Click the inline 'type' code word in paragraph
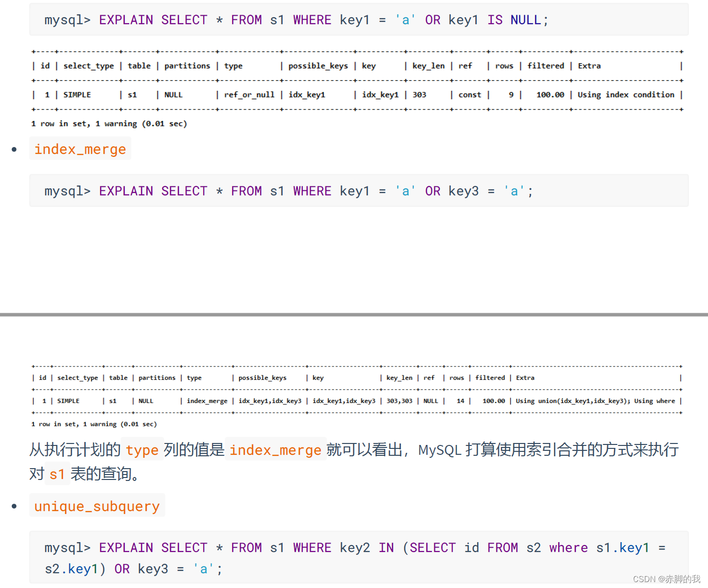 point(142,450)
